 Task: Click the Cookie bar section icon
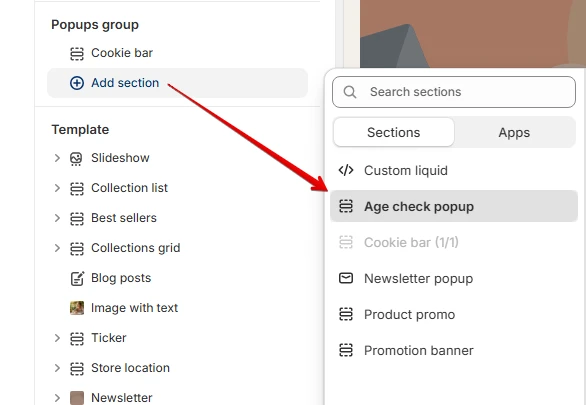pos(77,53)
